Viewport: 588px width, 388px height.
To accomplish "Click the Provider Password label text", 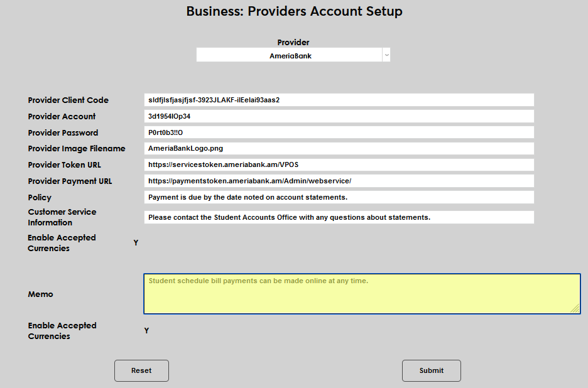I will pos(63,132).
